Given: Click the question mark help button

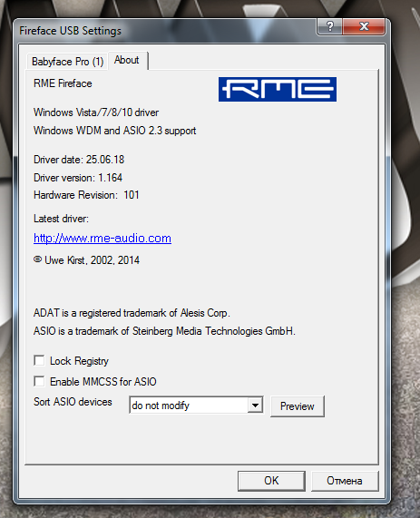Looking at the screenshot, I should 329,26.
